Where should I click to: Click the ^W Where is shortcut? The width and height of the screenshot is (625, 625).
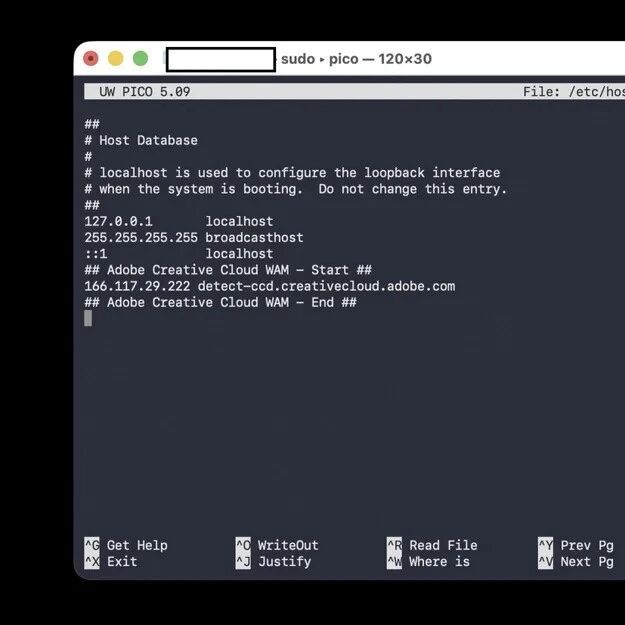[x=428, y=562]
